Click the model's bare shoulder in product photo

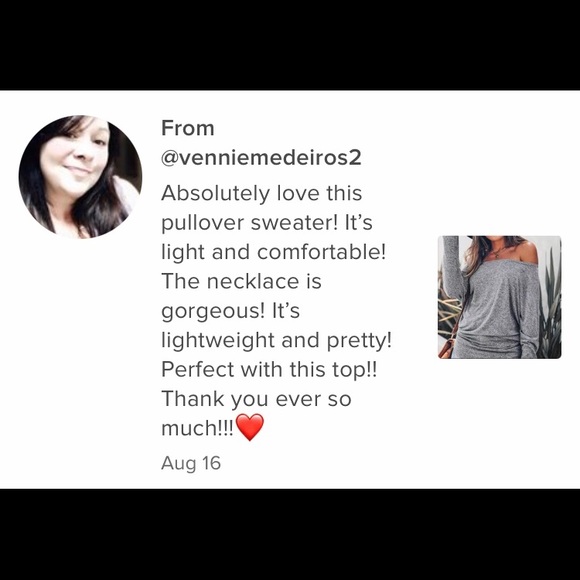pos(528,252)
